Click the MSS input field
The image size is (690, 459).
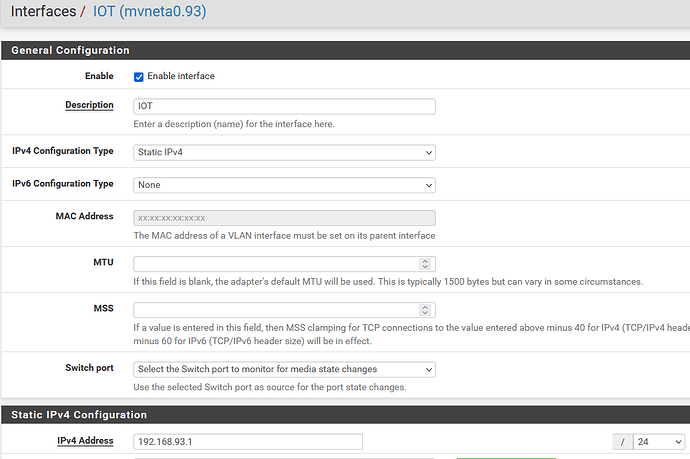tap(284, 310)
